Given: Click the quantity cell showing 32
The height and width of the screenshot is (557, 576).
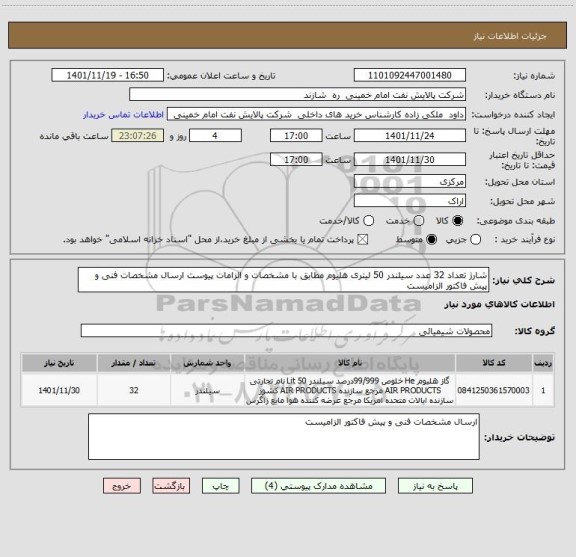Looking at the screenshot, I should pos(134,390).
